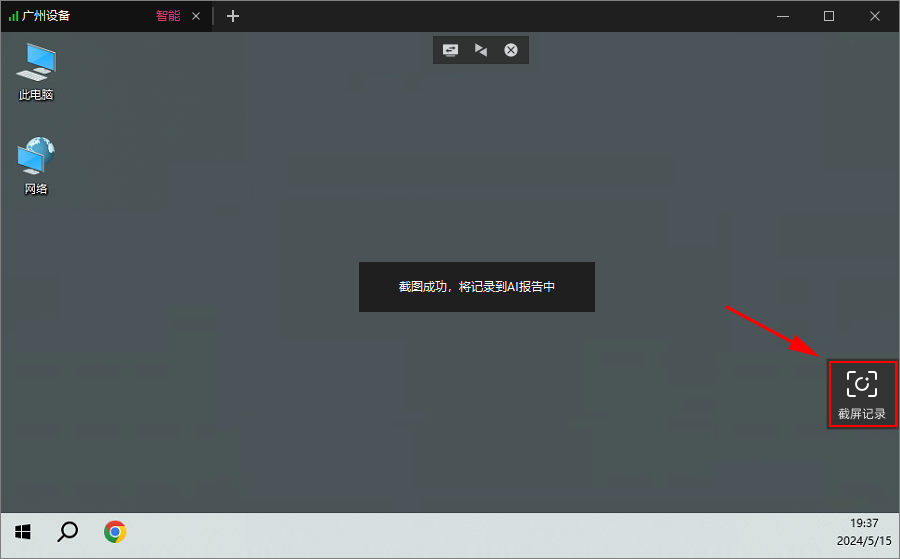Select the 此电脑 desktop icon

tap(36, 72)
